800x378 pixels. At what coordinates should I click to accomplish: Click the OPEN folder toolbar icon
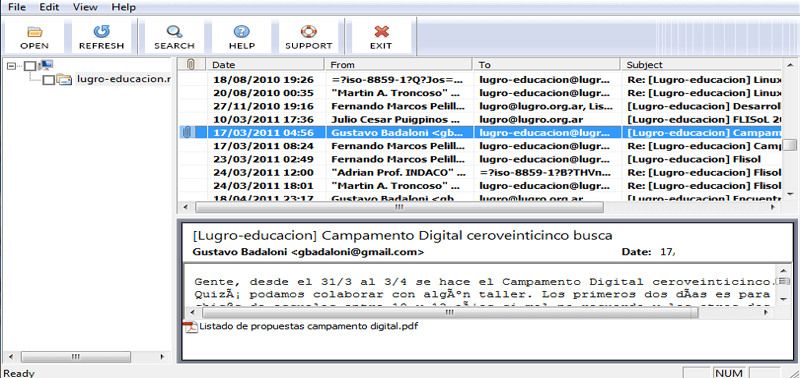tap(34, 32)
